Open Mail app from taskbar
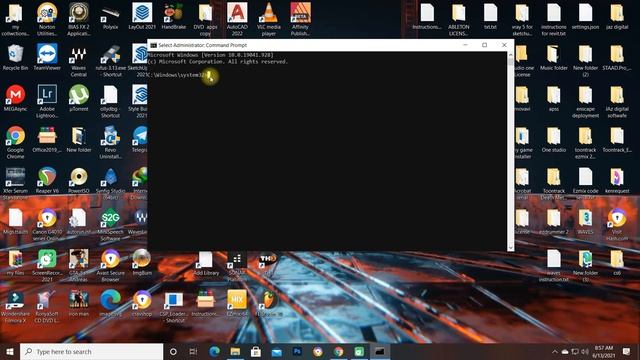 pos(276,351)
